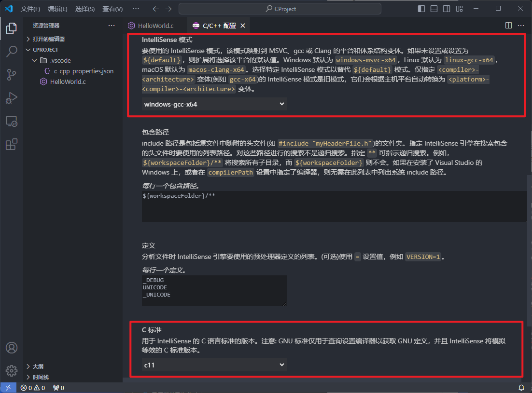Open the Accounts icon in activity bar
This screenshot has height=393, width=532.
tap(12, 348)
